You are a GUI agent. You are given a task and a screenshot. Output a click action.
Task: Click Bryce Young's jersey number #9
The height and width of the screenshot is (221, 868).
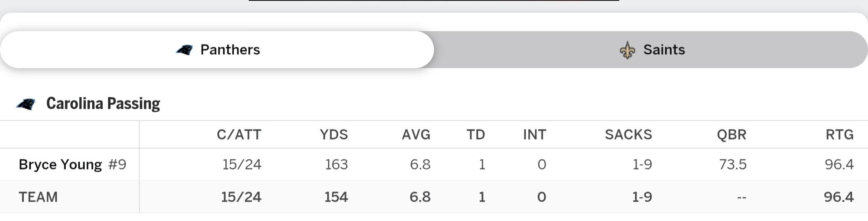117,164
